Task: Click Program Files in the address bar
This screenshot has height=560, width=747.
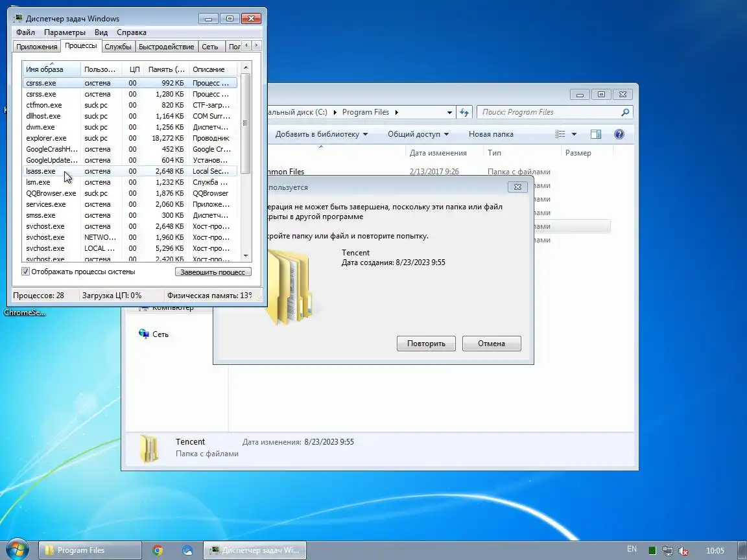Action: (x=366, y=112)
